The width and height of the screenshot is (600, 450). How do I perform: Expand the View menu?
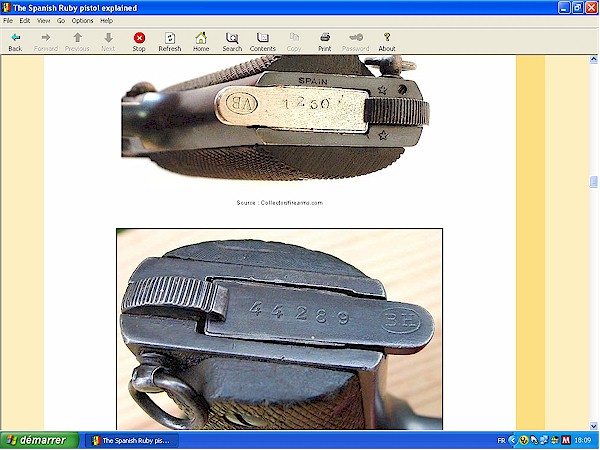[43, 20]
